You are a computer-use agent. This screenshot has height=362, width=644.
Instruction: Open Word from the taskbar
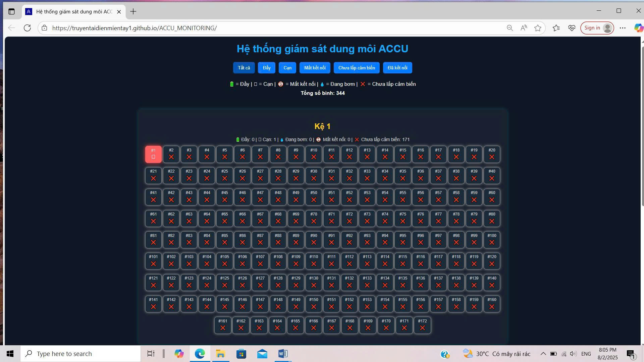pyautogui.click(x=283, y=354)
